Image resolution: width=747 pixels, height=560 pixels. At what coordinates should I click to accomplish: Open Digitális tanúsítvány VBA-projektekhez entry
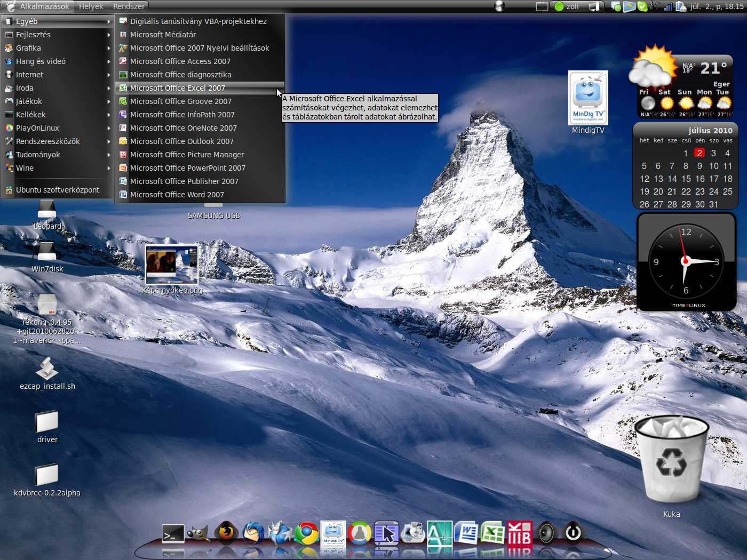point(200,21)
